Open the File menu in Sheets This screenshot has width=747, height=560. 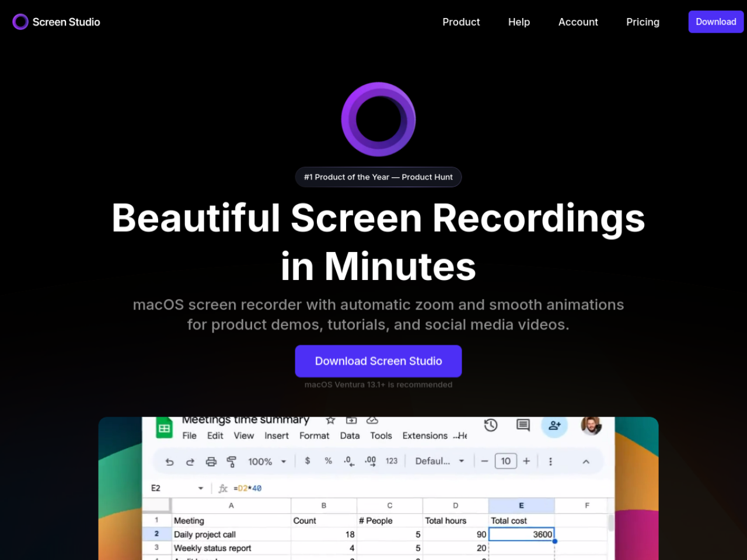tap(190, 436)
